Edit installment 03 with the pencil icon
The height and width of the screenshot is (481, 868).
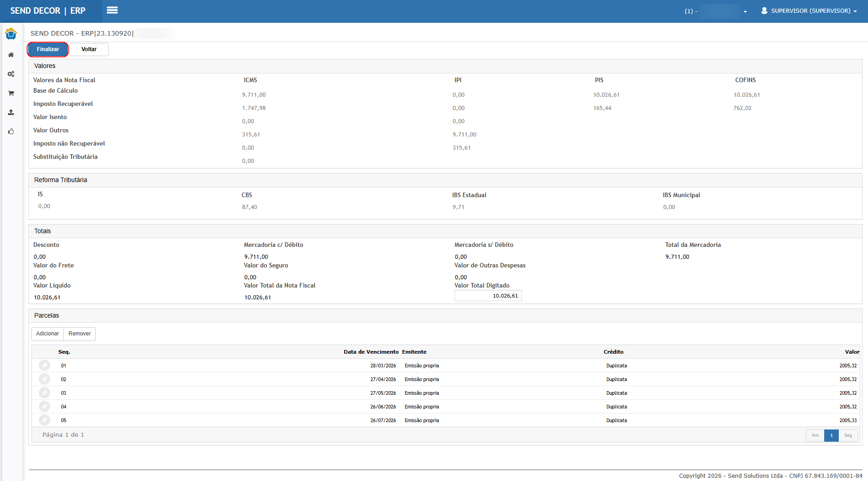click(x=44, y=393)
